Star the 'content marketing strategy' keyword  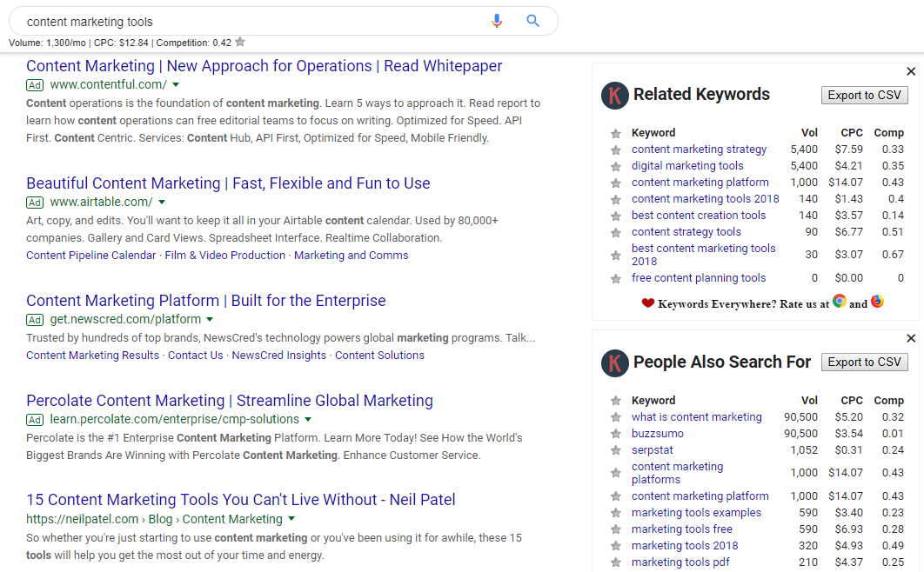pyautogui.click(x=616, y=150)
